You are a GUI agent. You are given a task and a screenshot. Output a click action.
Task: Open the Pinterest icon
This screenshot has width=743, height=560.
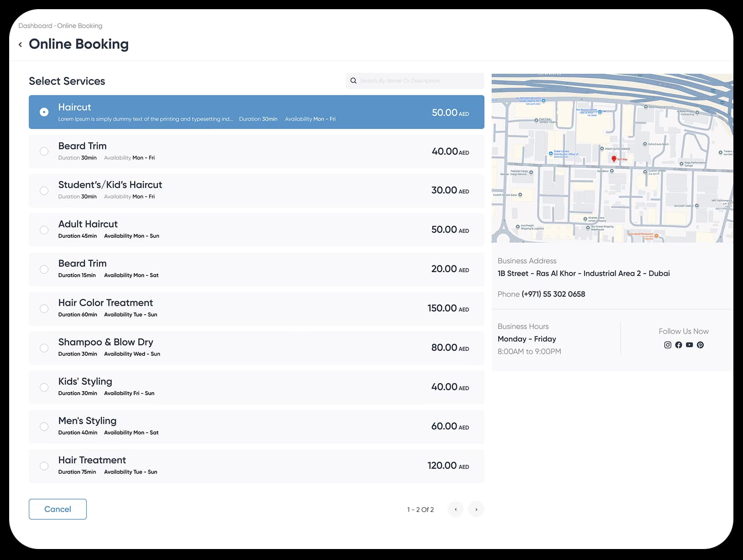(x=700, y=345)
